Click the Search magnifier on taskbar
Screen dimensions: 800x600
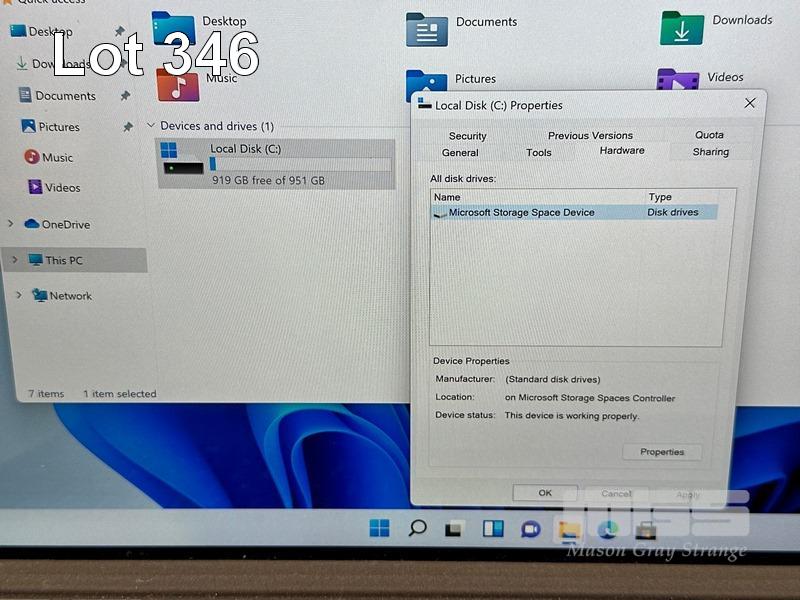point(418,528)
